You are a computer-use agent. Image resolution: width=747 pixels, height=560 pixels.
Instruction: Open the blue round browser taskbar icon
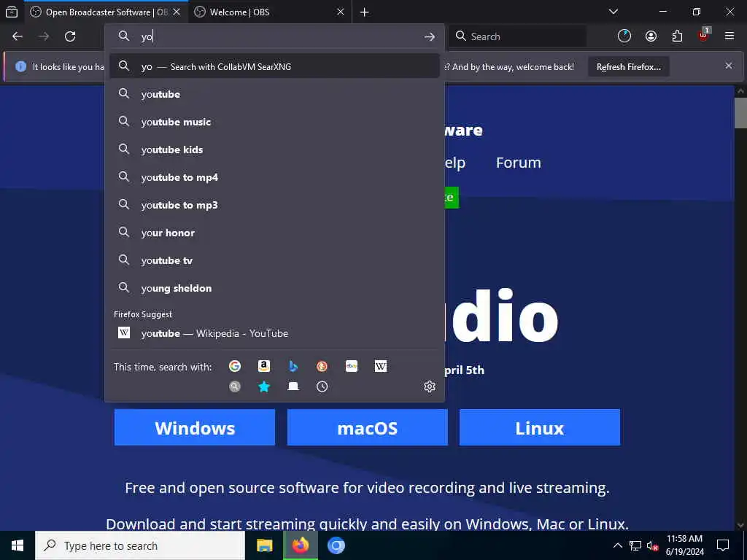click(x=336, y=545)
